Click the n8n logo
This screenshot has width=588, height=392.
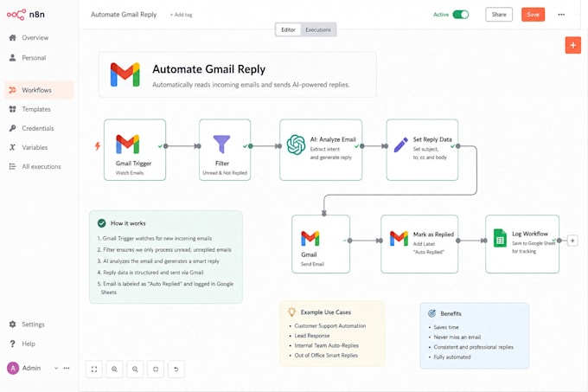click(x=25, y=14)
